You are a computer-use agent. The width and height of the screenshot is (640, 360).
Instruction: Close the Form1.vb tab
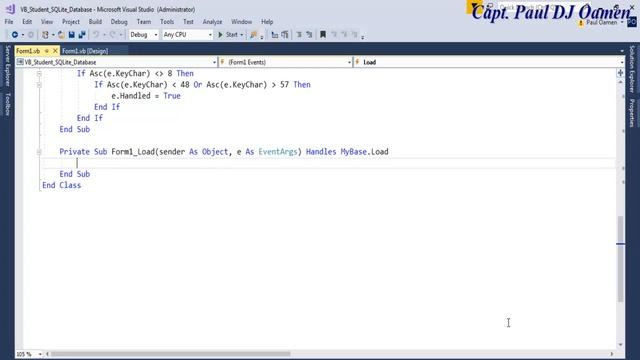(x=55, y=51)
